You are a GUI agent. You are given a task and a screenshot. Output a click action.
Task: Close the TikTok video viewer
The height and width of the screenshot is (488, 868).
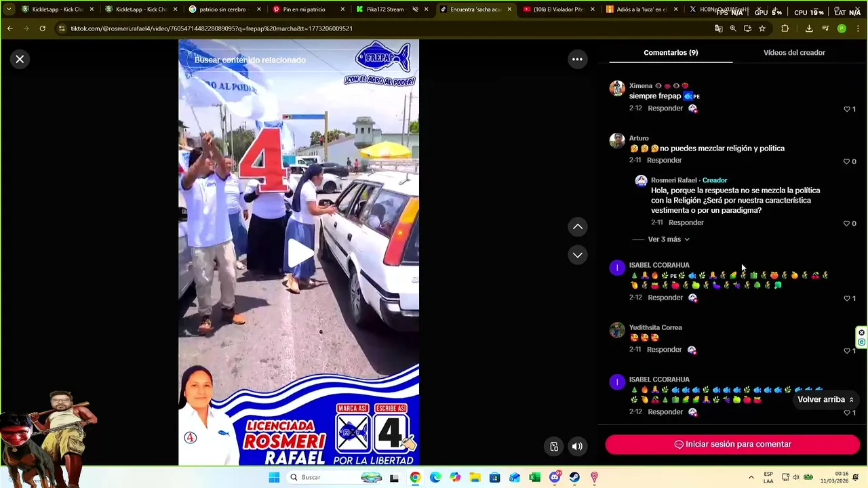20,59
